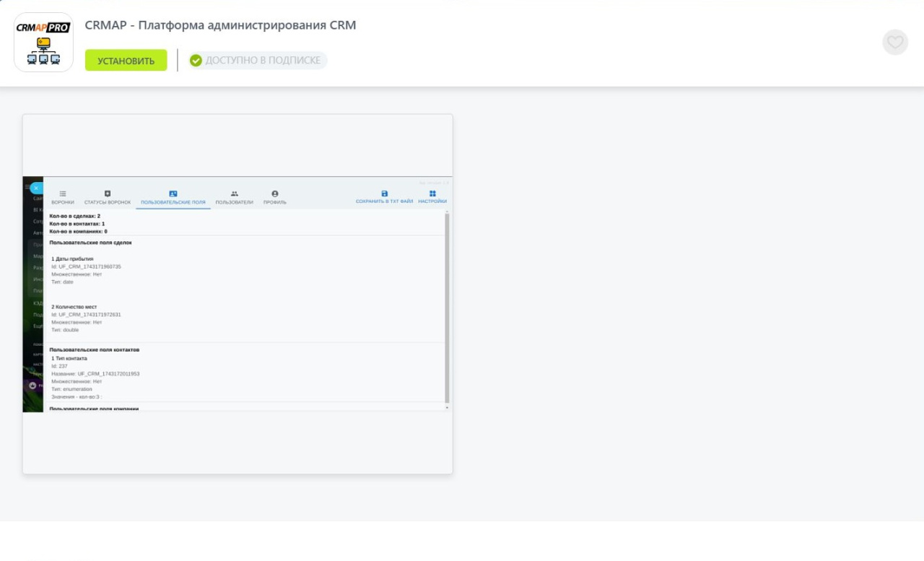This screenshot has width=924, height=561.
Task: Click the hamburger menu icon in the sidebar
Action: (27, 187)
